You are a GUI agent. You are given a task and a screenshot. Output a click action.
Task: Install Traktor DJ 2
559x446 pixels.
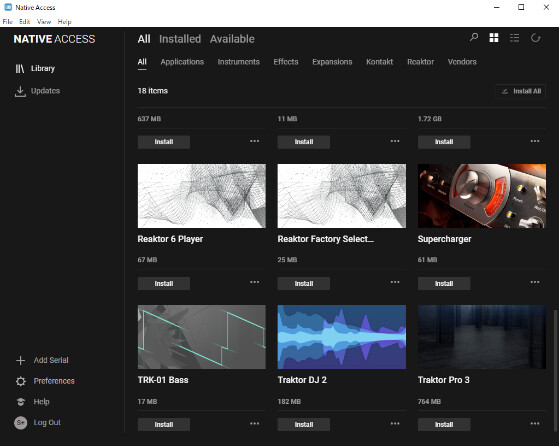(304, 425)
